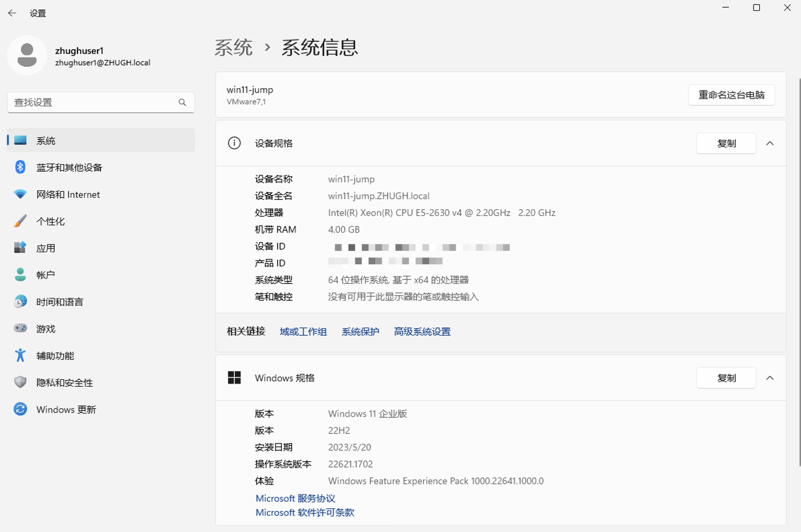Close the 设置 window
The height and width of the screenshot is (532, 801).
coord(787,7)
